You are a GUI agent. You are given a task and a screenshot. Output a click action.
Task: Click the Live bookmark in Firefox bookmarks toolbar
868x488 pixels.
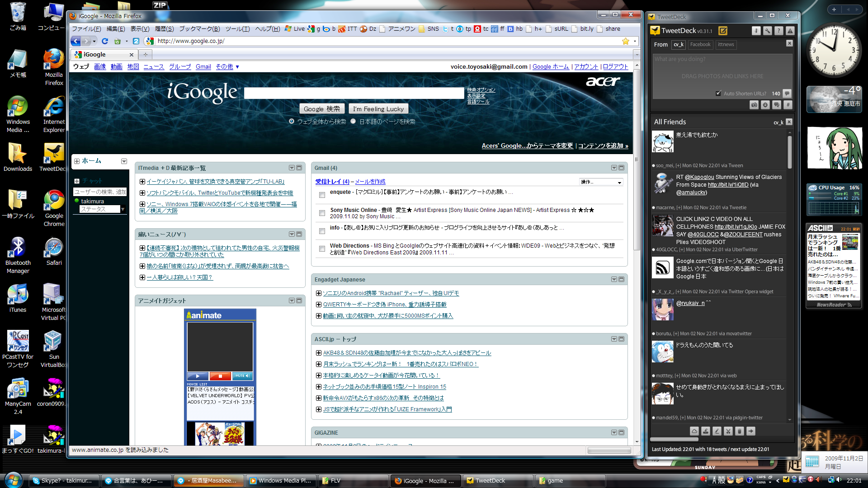coord(295,28)
